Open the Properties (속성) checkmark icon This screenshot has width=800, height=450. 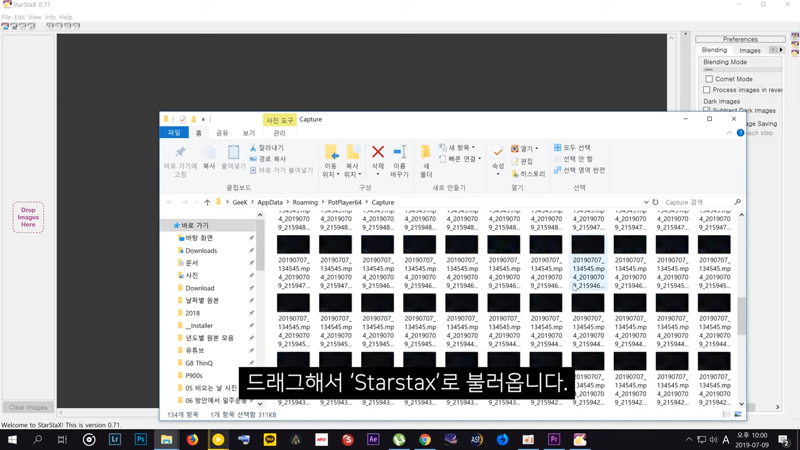[498, 152]
